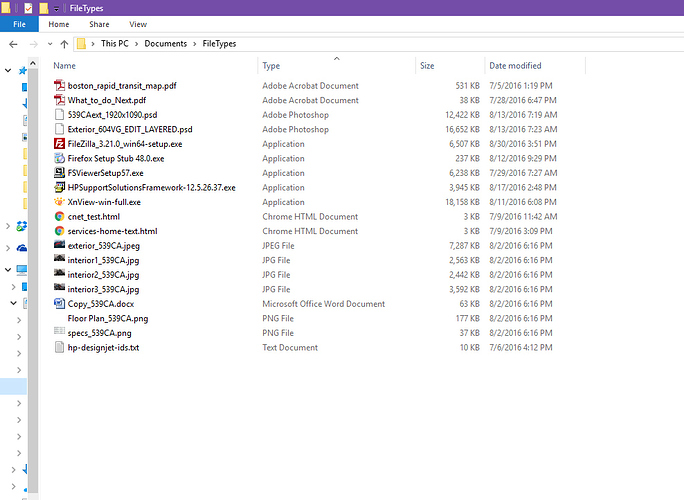The height and width of the screenshot is (500, 684).
Task: Open the View ribbon tab
Action: coord(138,24)
